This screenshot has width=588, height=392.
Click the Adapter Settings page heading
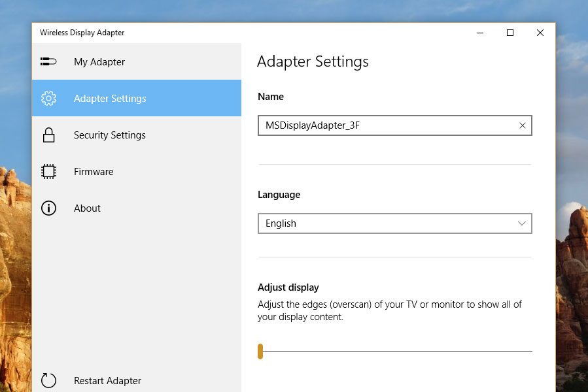[x=313, y=61]
